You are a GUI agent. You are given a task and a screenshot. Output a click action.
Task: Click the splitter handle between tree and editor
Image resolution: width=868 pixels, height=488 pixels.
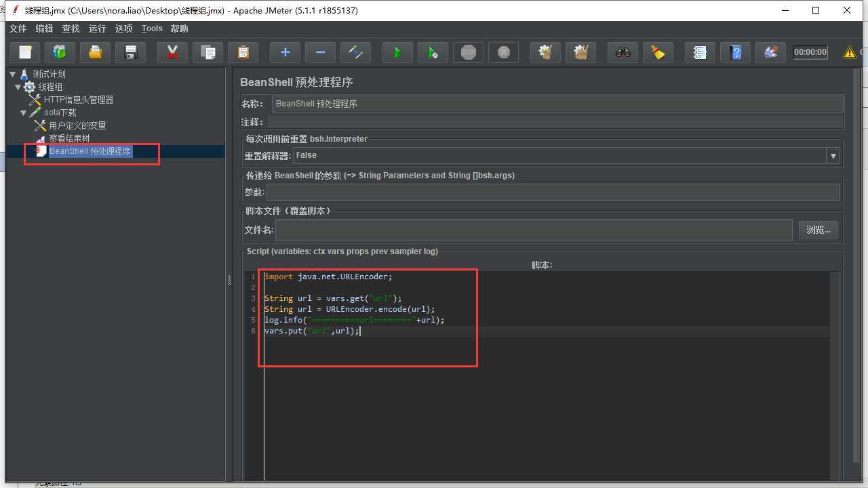coord(229,280)
